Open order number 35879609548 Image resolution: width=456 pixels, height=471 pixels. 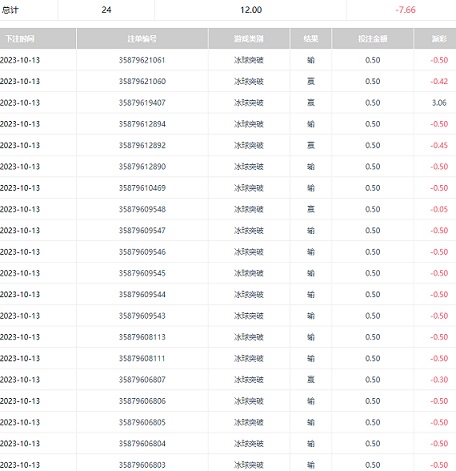142,209
